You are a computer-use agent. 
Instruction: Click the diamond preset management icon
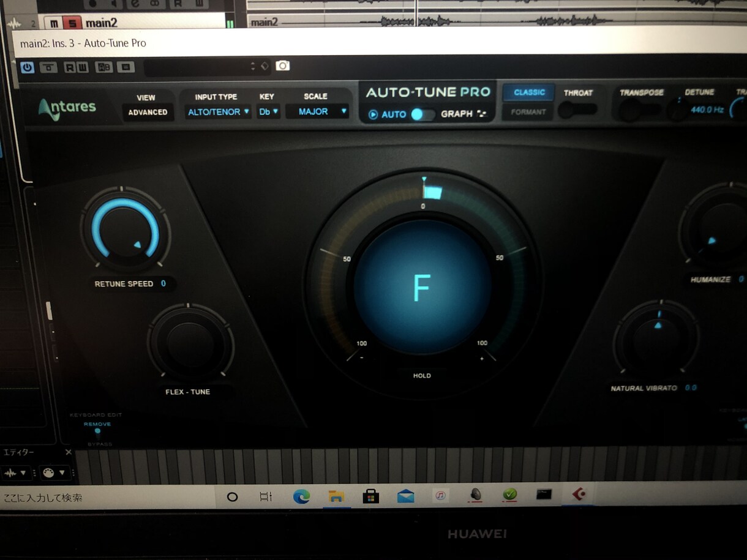pyautogui.click(x=265, y=66)
